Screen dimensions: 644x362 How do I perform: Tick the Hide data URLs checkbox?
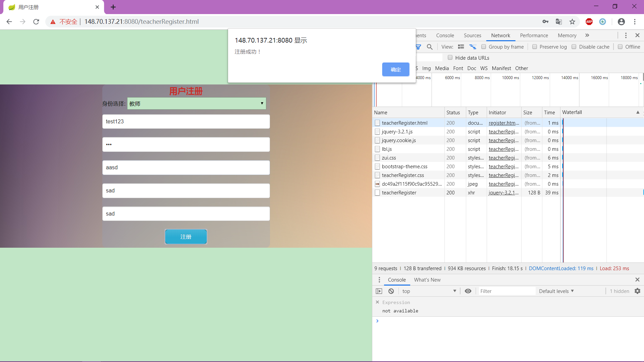[450, 58]
